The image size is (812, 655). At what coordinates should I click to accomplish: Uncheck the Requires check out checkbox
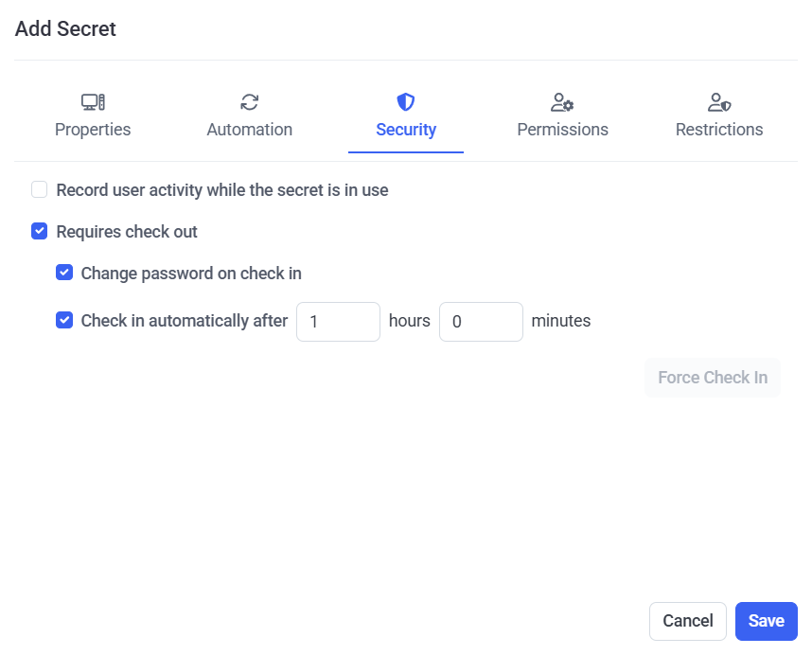tap(40, 231)
